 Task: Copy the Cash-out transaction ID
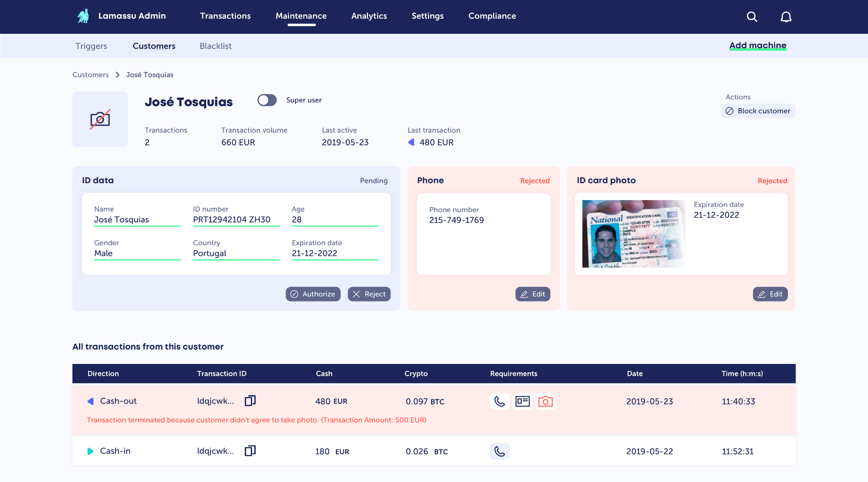tap(250, 401)
